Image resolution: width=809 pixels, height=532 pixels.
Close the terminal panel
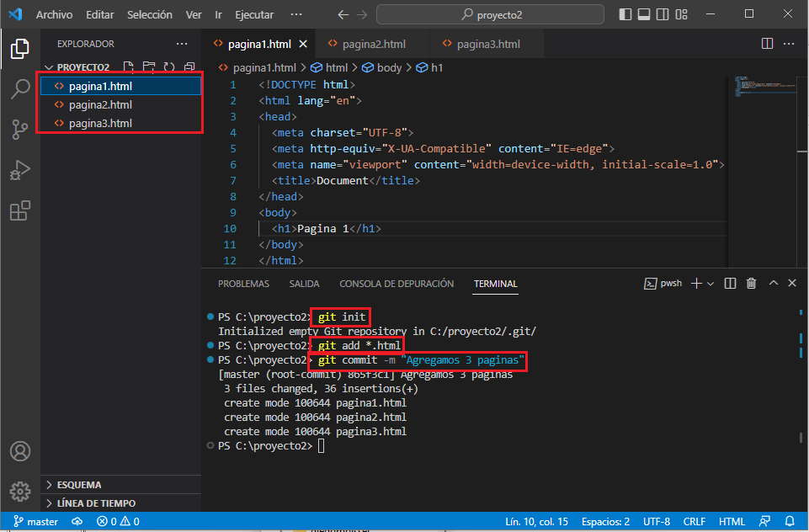click(792, 283)
